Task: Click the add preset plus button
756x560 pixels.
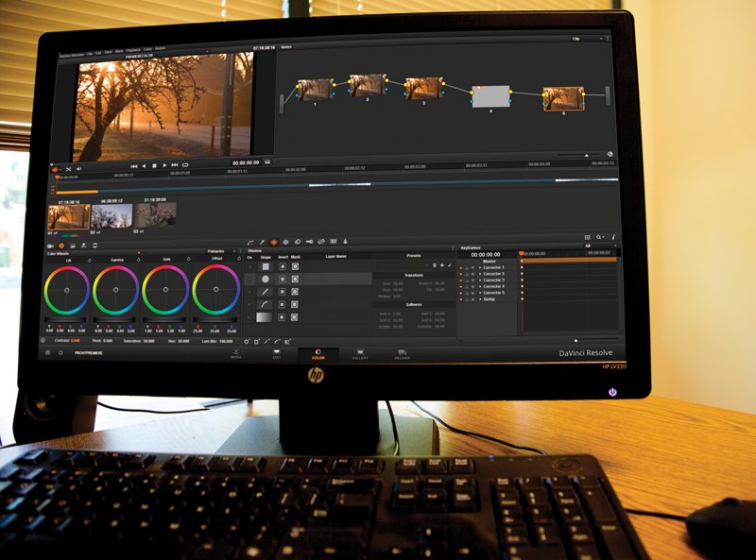Action: pyautogui.click(x=440, y=264)
